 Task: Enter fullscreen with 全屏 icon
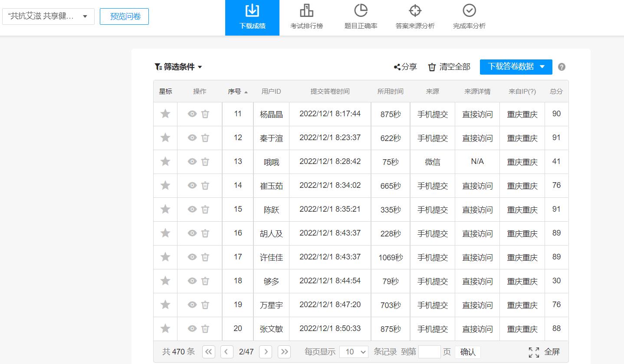click(534, 352)
